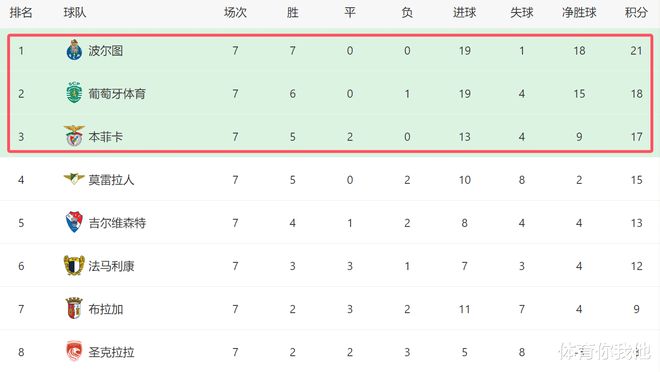Click the Benfica eagle crest icon
Image resolution: width=660 pixels, height=372 pixels.
(75, 136)
